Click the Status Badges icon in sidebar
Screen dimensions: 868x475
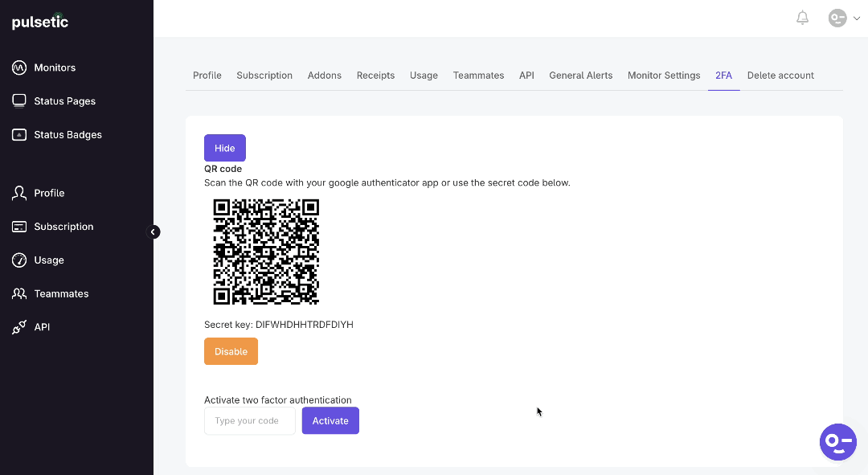[19, 134]
